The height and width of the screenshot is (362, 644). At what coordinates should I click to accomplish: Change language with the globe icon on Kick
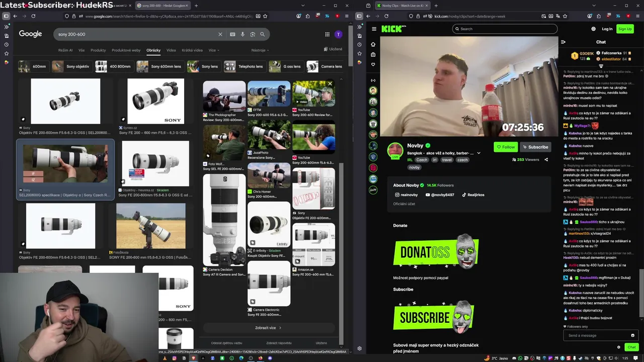click(x=593, y=29)
